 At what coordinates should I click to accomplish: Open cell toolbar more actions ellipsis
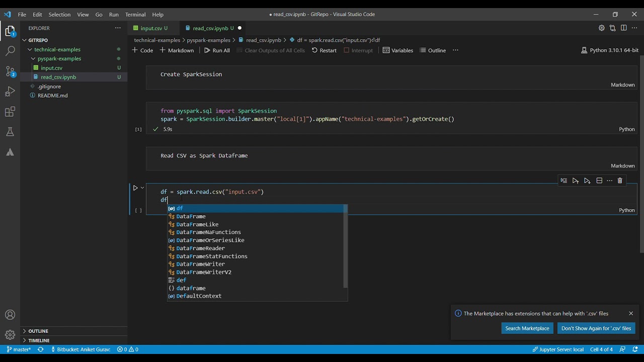point(610,180)
